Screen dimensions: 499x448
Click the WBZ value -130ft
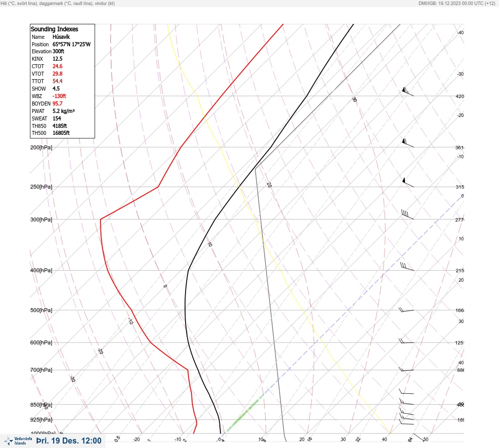(59, 96)
